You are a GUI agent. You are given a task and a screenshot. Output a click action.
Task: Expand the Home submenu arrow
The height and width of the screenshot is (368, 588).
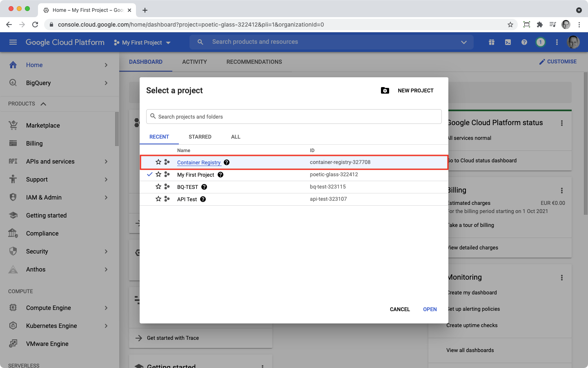106,65
